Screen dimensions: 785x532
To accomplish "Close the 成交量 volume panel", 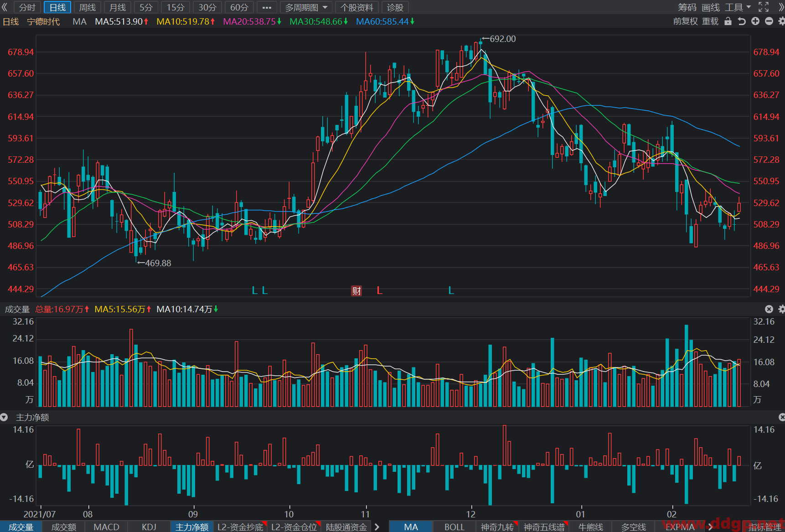I will (769, 309).
